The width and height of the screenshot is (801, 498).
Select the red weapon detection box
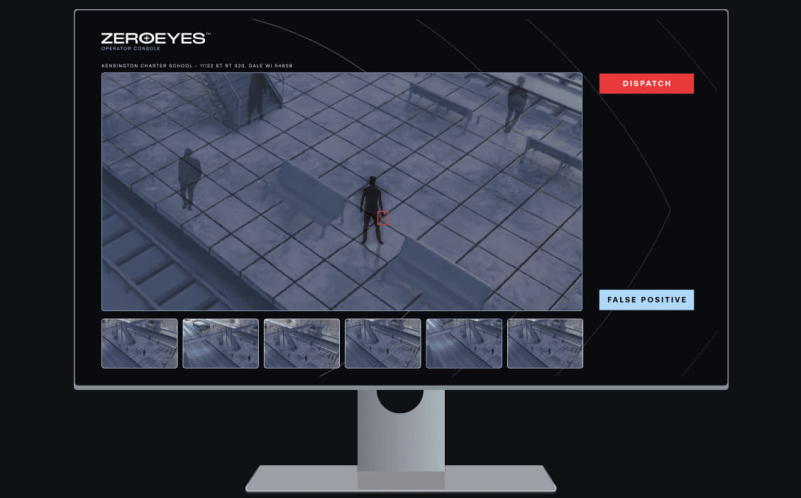(379, 219)
